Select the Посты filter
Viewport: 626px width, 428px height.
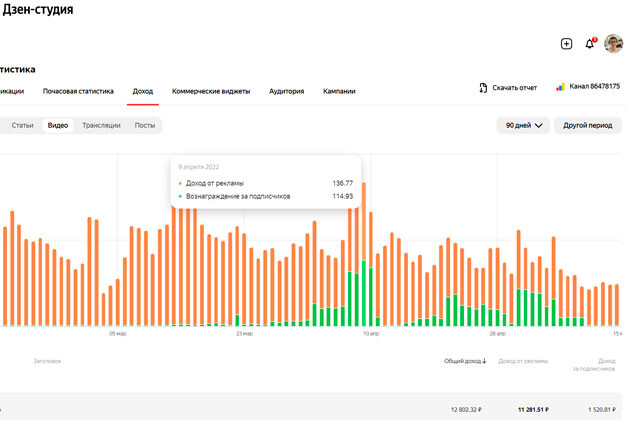tap(145, 126)
